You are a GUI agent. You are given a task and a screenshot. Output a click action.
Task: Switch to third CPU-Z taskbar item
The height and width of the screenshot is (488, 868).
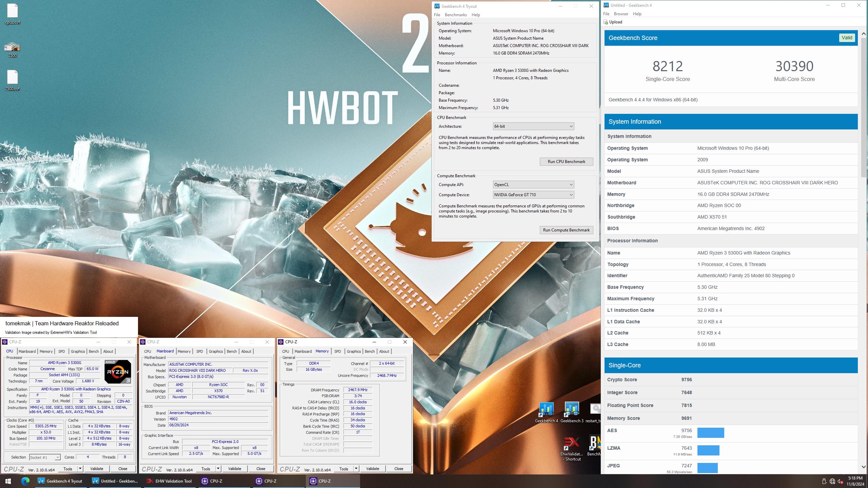pos(332,481)
